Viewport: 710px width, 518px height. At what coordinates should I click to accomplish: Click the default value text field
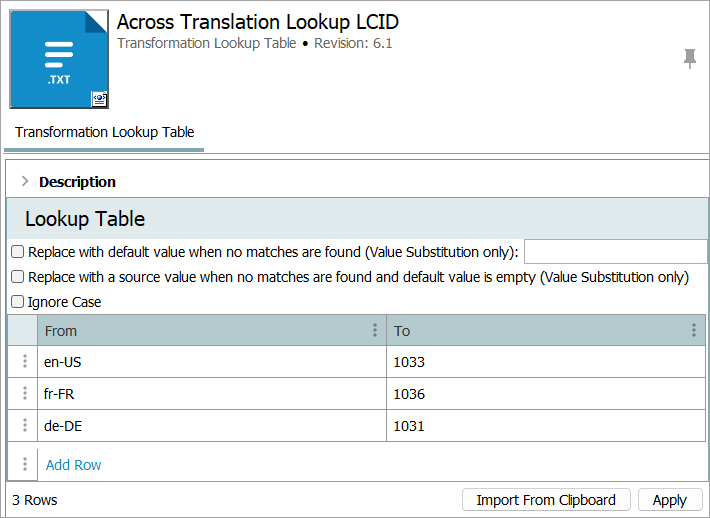pyautogui.click(x=615, y=252)
